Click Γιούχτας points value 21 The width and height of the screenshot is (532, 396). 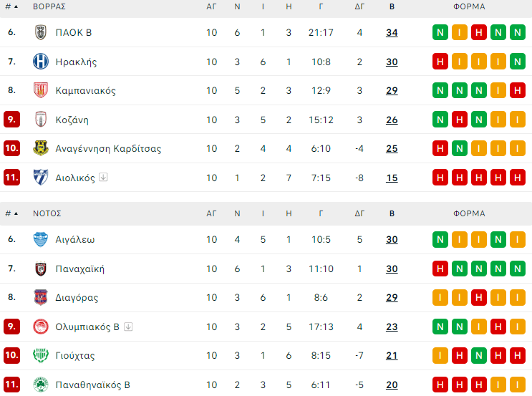[392, 356]
